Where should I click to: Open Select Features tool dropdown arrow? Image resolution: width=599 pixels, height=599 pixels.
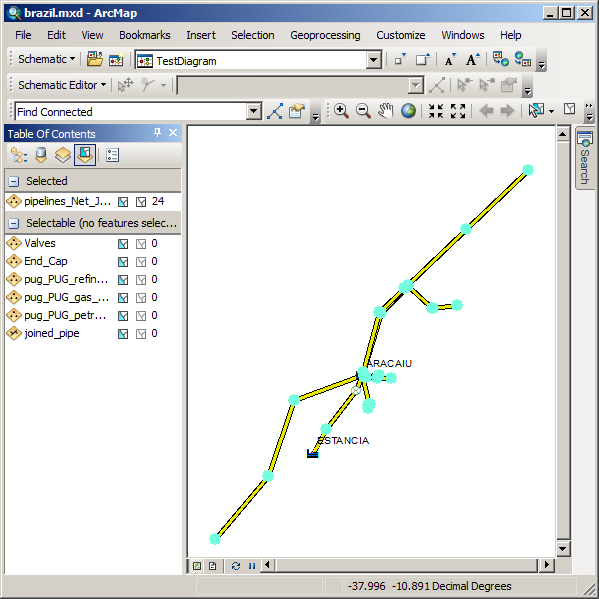click(551, 111)
